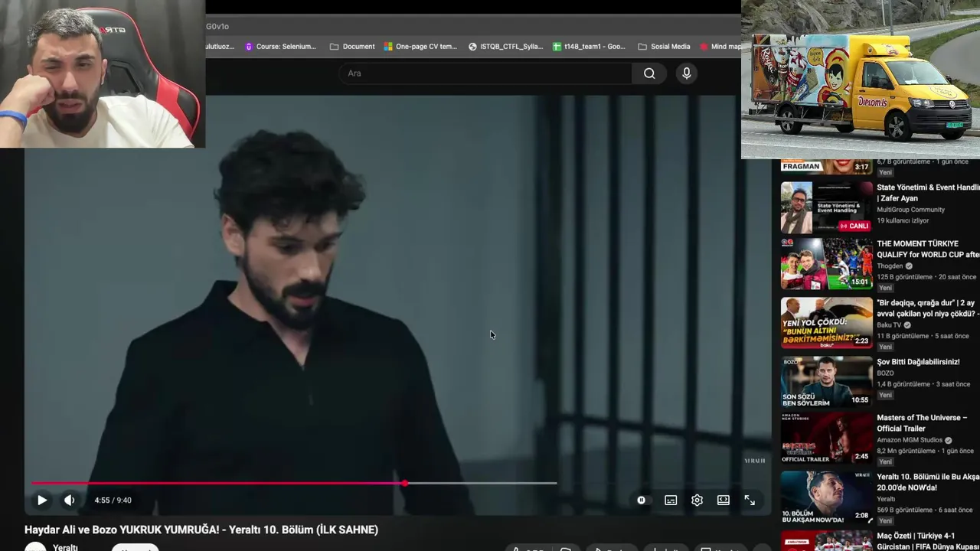Click the 'Haydar Ali ve Bozo YUKRUK YUMRUĞA!' title

(201, 530)
